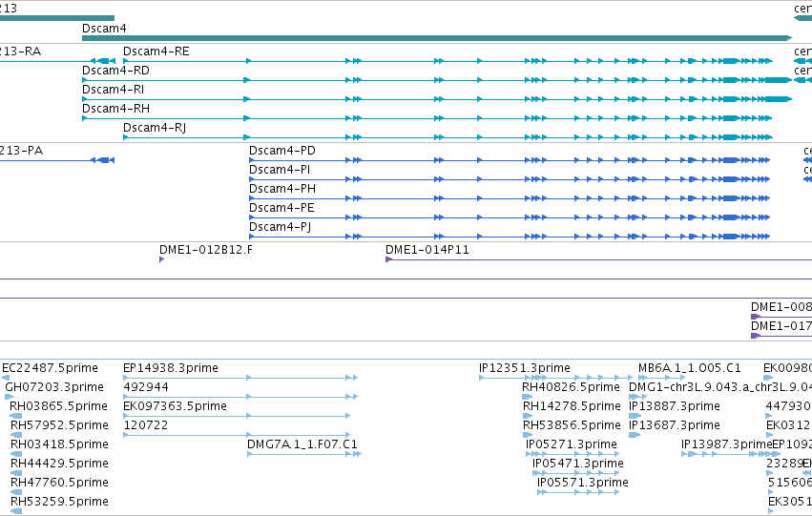Screen dimensions: 812x516
Task: Select EST IP05471.3prime
Action: (578, 464)
